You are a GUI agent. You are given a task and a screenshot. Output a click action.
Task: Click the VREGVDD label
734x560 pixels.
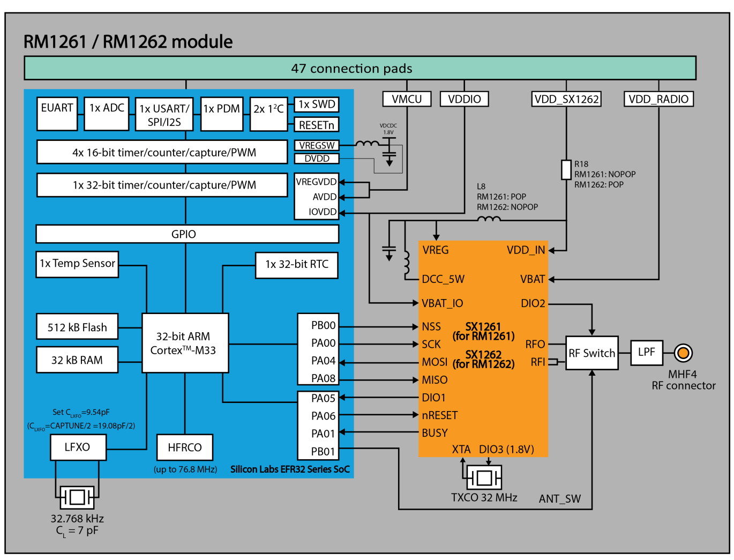[317, 182]
